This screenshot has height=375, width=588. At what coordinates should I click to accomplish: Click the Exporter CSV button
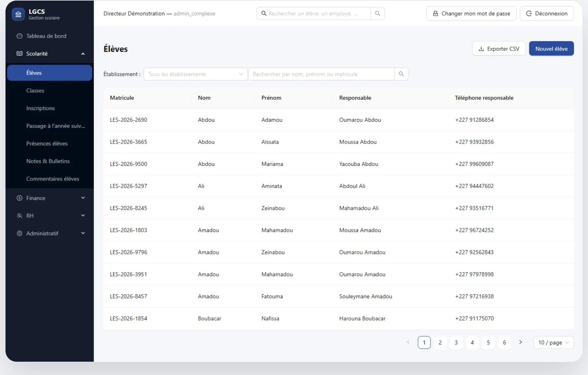[499, 49]
